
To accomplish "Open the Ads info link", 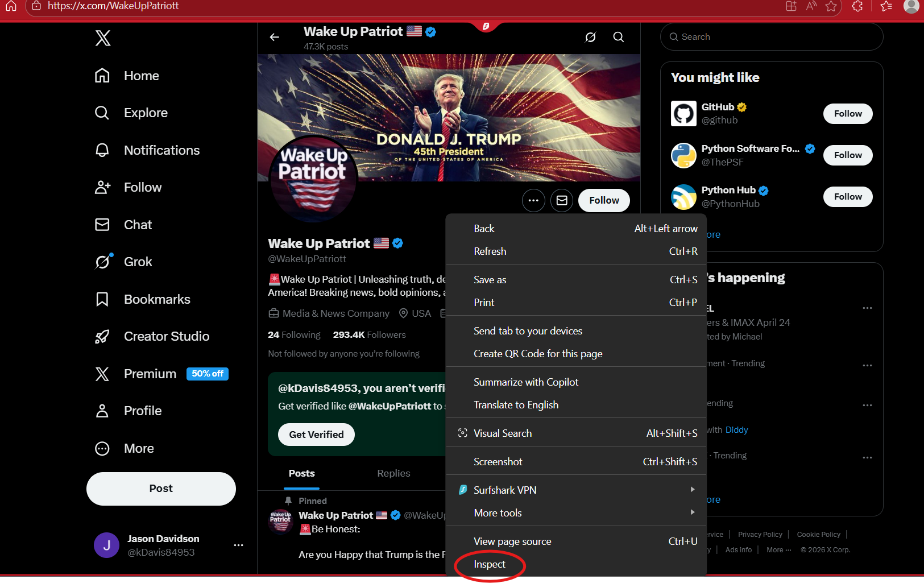I will (738, 550).
